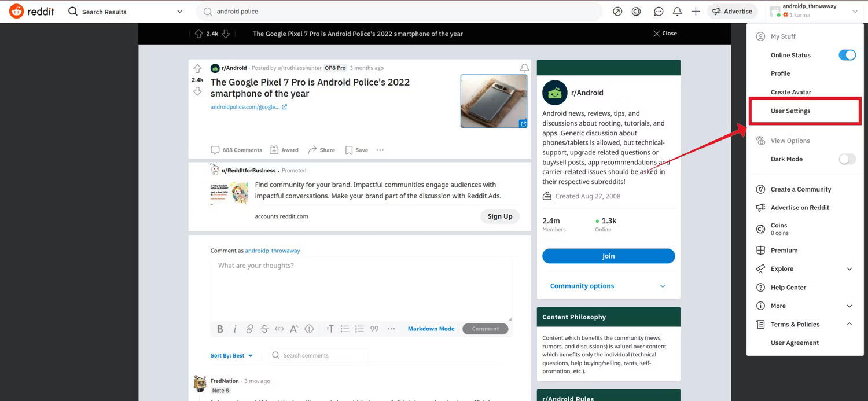Apply italic formatting in comment editor
The width and height of the screenshot is (868, 401).
(x=235, y=329)
